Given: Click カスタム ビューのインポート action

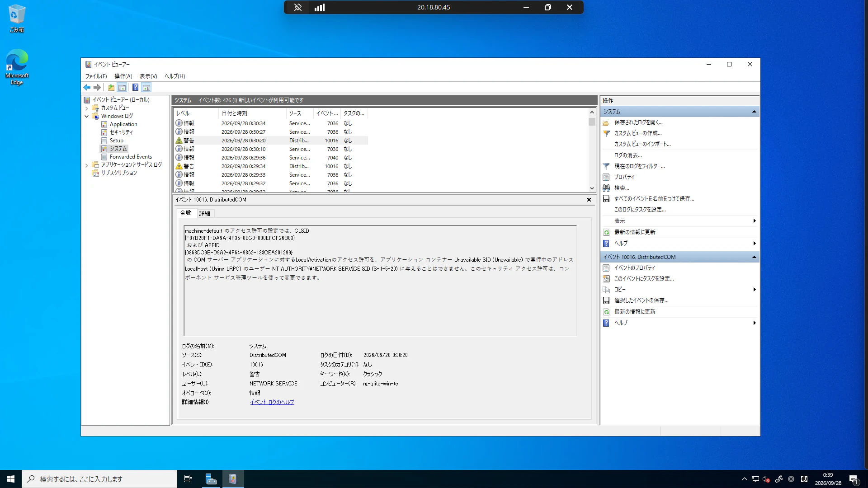Looking at the screenshot, I should click(642, 144).
